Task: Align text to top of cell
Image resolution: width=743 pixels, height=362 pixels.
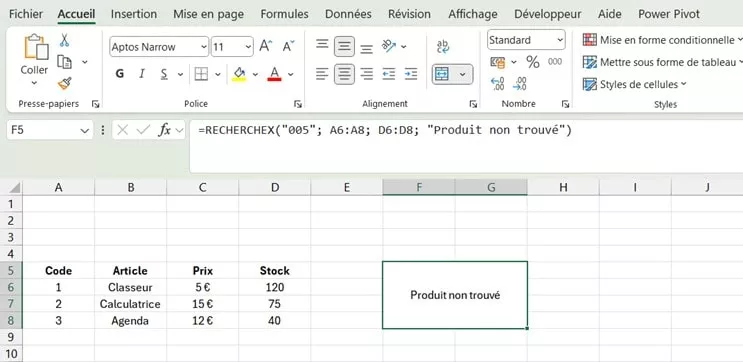Action: tap(322, 45)
